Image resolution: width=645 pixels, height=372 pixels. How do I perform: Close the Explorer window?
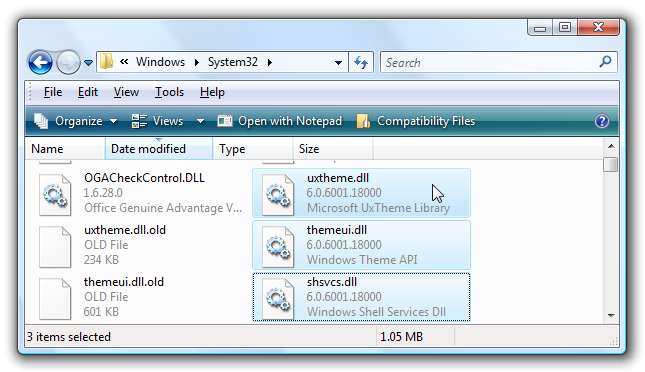pos(598,28)
